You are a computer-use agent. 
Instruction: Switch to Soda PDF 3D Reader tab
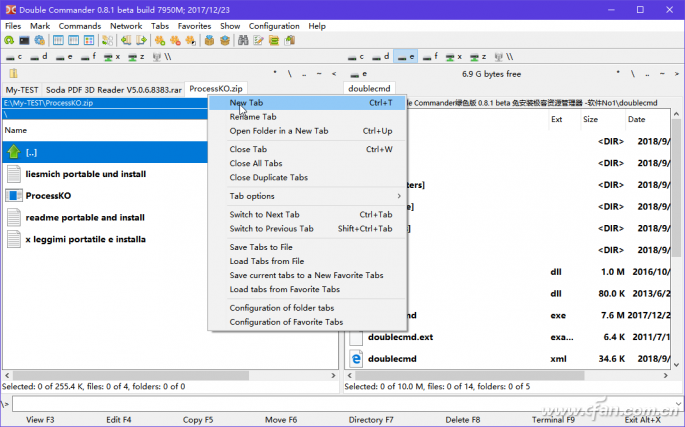[114, 90]
